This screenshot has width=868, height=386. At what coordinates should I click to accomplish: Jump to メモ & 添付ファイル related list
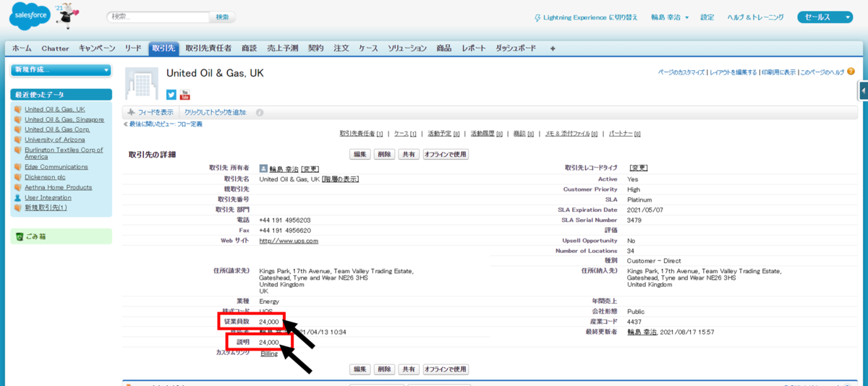[x=571, y=134]
